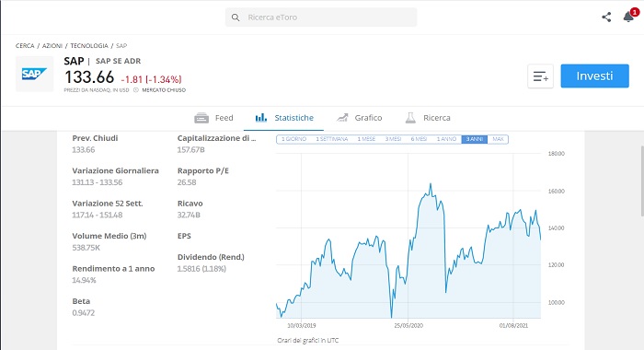Select the 6 MESI chart range
The width and height of the screenshot is (644, 350).
tap(419, 139)
